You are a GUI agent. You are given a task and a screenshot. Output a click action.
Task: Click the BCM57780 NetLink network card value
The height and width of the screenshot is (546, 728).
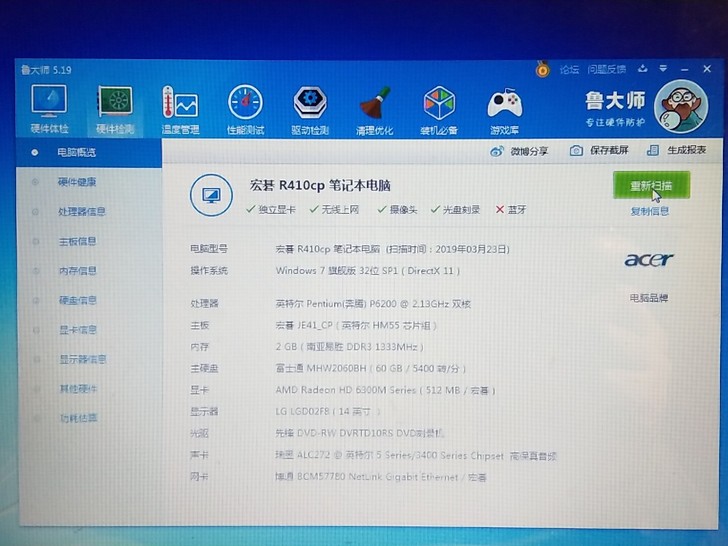381,477
